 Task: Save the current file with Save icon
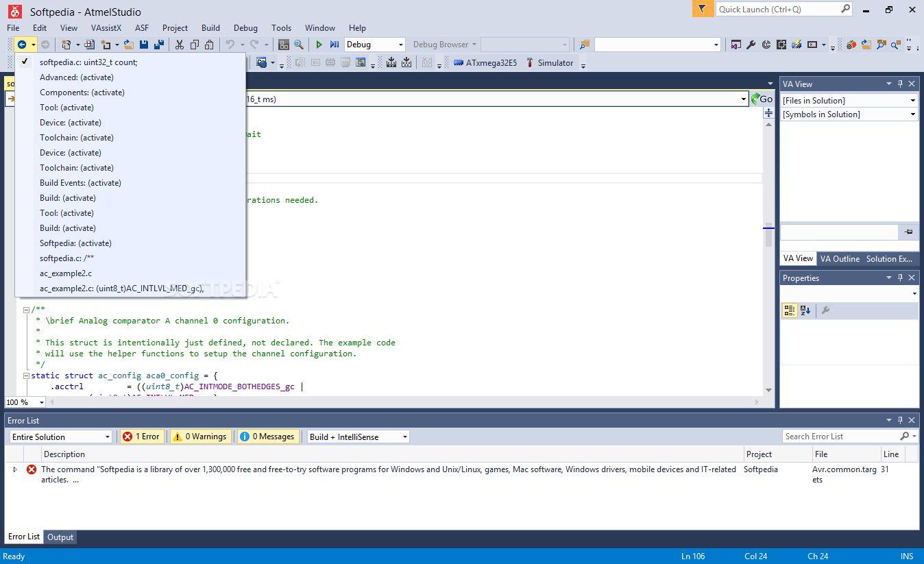click(144, 45)
